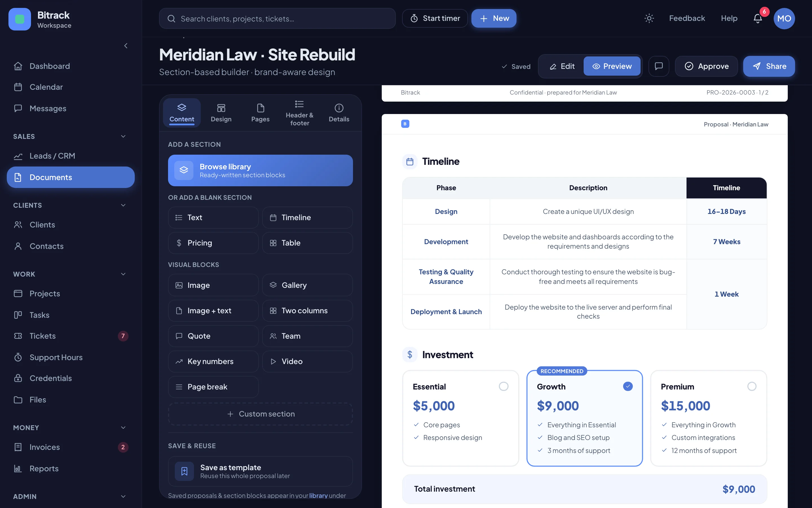Image resolution: width=812 pixels, height=508 pixels.
Task: Open the library link
Action: click(318, 496)
